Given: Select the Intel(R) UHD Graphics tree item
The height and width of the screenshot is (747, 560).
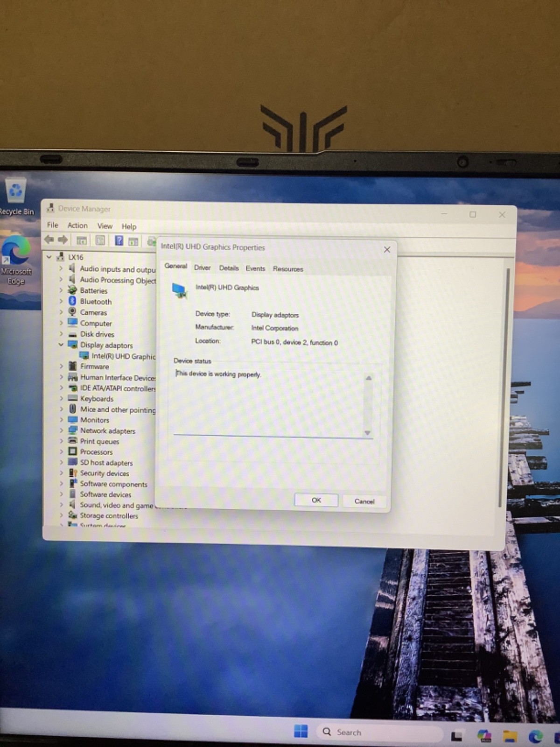Looking at the screenshot, I should [x=118, y=356].
